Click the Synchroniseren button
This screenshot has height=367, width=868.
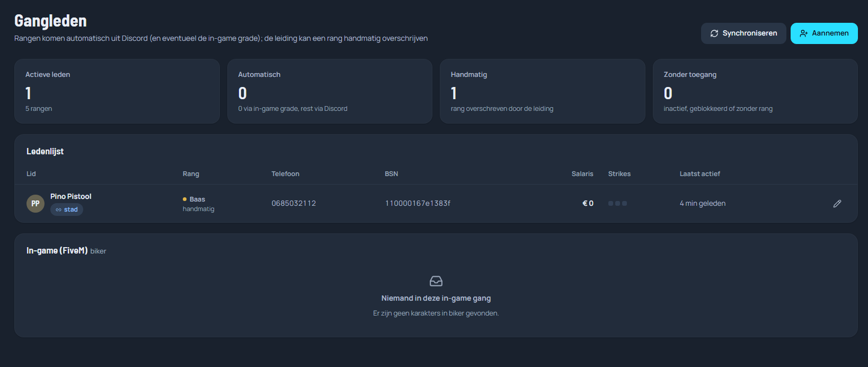pos(743,33)
